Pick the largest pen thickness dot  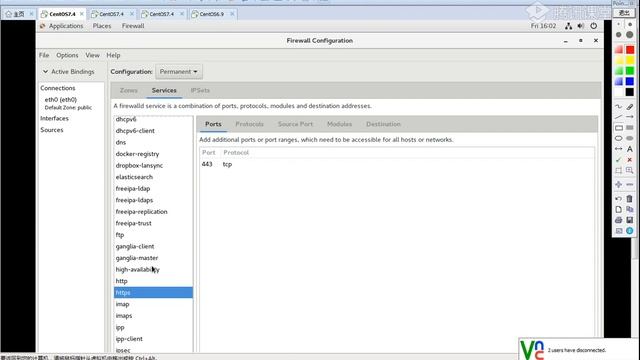[x=630, y=35]
